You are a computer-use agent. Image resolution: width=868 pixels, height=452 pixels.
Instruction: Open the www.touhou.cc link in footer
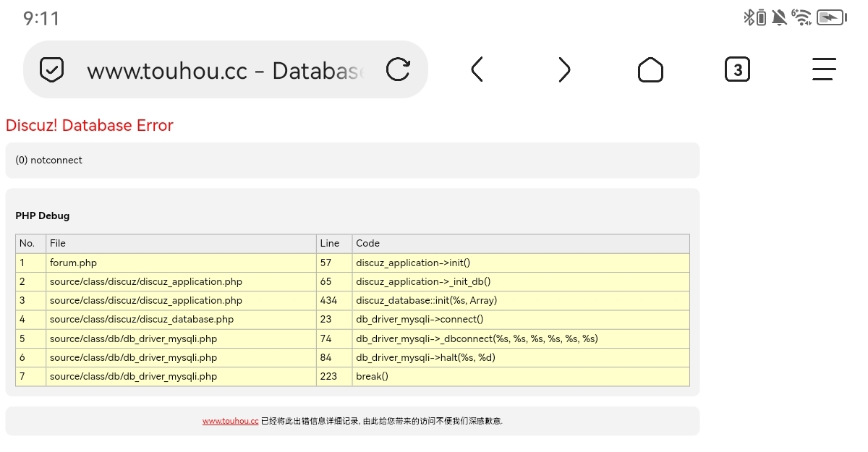coord(230,421)
